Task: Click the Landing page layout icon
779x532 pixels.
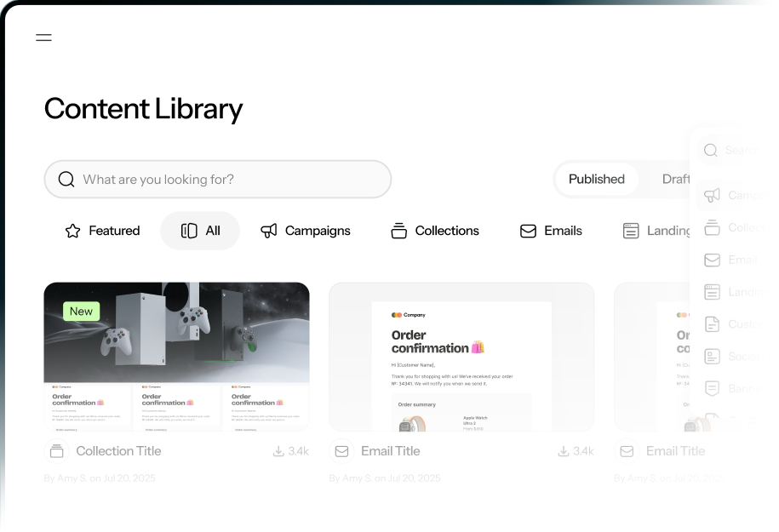Action: click(x=631, y=231)
